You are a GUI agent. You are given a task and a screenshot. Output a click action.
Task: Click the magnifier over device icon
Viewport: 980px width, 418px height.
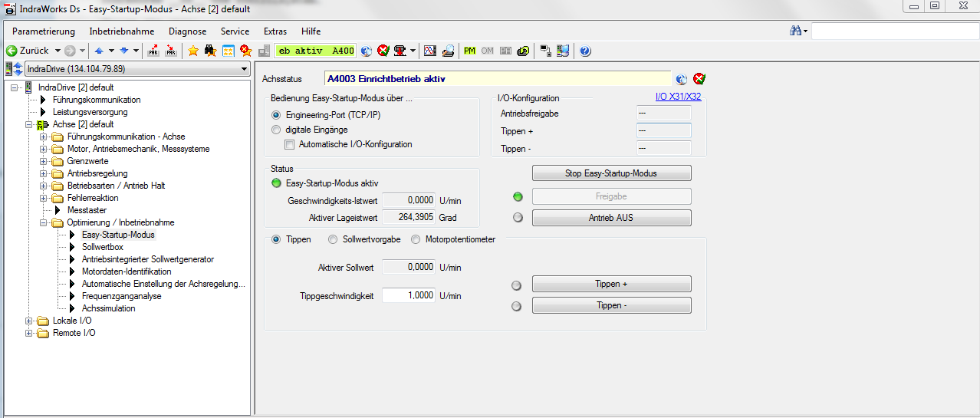[448, 51]
